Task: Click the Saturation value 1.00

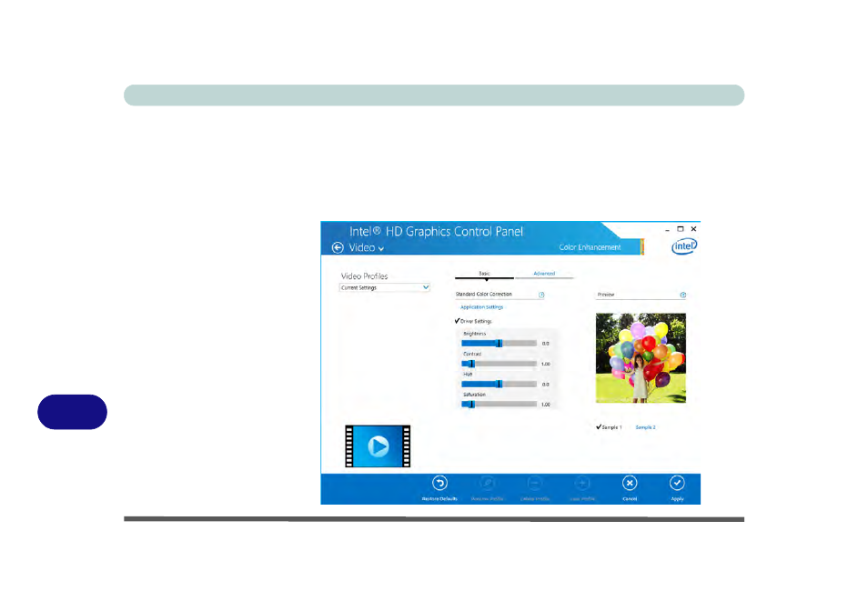Action: click(546, 405)
